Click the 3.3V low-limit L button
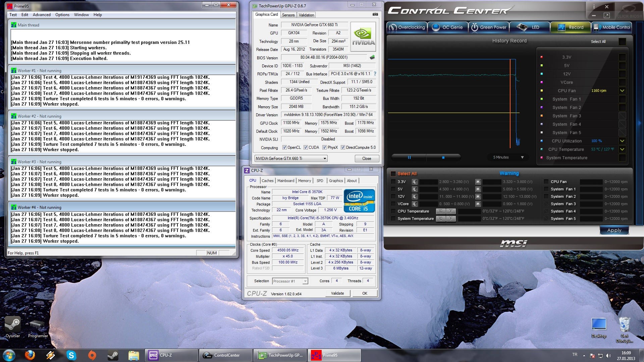Viewport: 644px width, 362px height. point(415,182)
